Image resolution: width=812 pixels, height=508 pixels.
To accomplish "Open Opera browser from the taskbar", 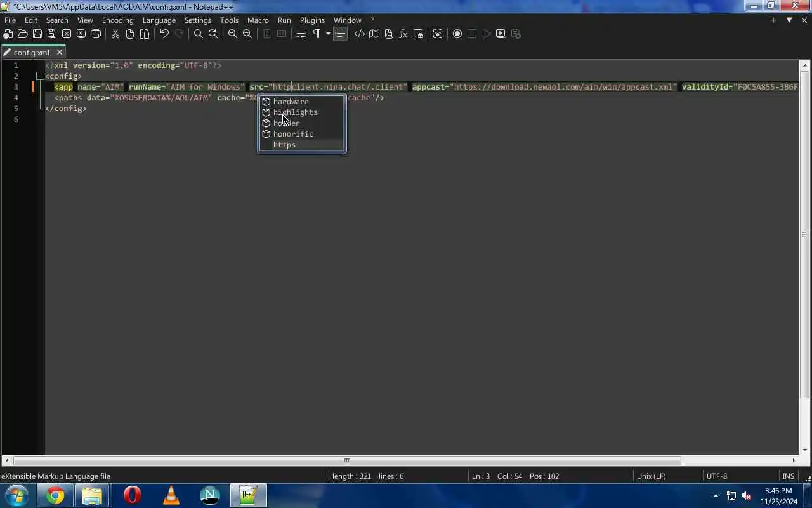I will pos(132,495).
